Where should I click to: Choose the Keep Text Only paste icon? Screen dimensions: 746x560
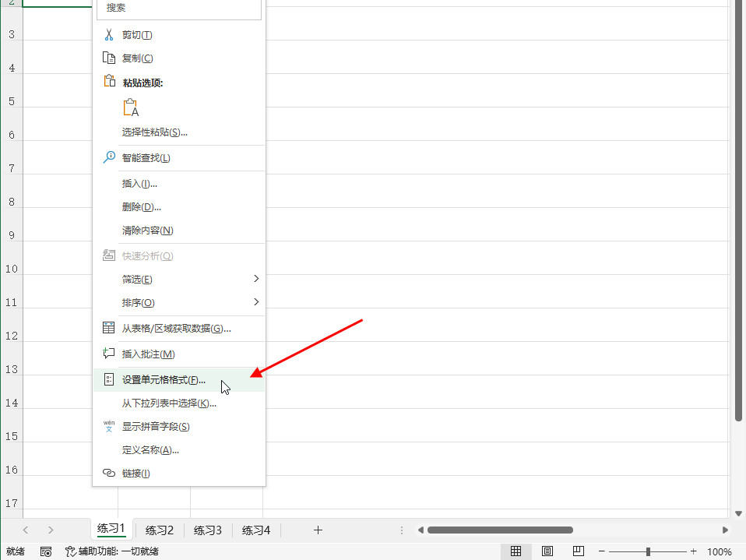point(131,107)
